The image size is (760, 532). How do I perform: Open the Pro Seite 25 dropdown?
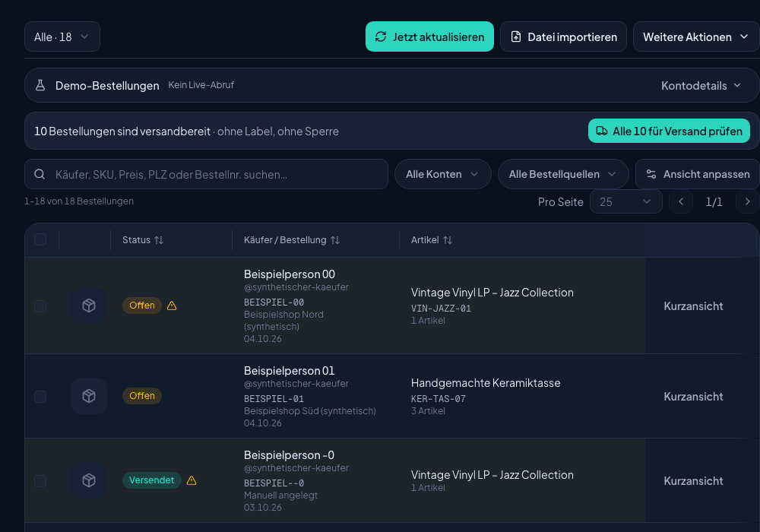coord(625,201)
